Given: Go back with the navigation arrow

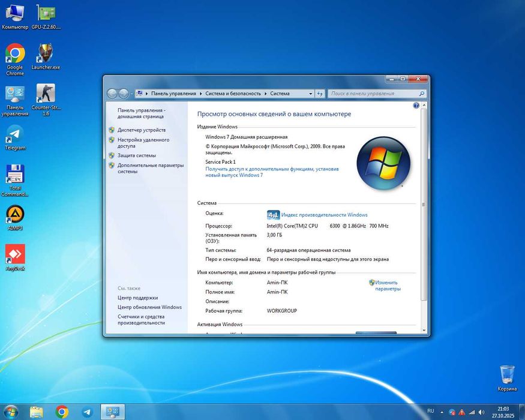Looking at the screenshot, I should pyautogui.click(x=112, y=94).
